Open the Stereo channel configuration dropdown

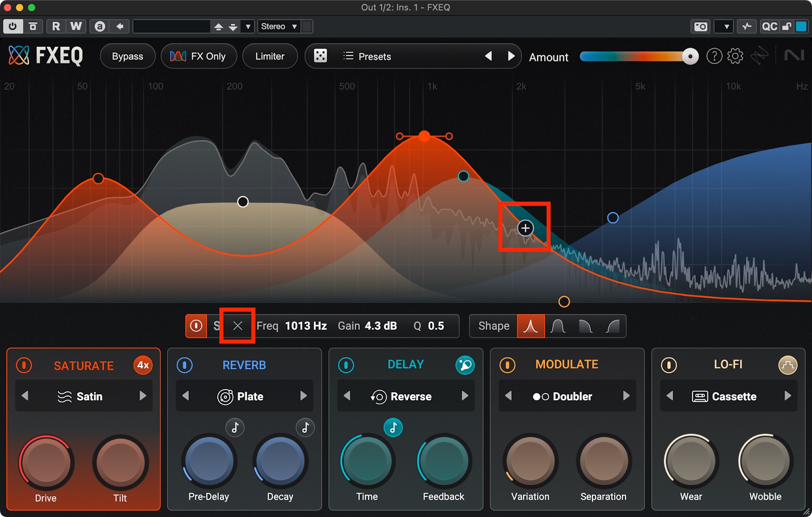[x=279, y=26]
